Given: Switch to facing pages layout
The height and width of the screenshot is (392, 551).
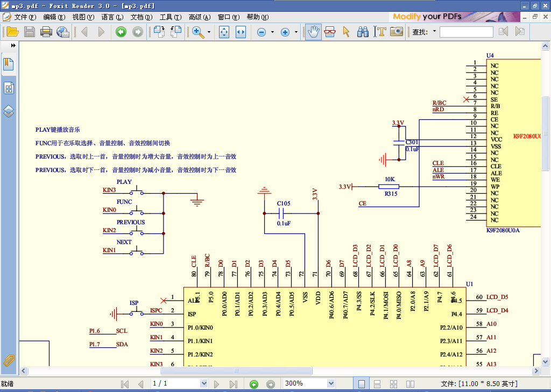Looking at the screenshot, I should pyautogui.click(x=410, y=384).
